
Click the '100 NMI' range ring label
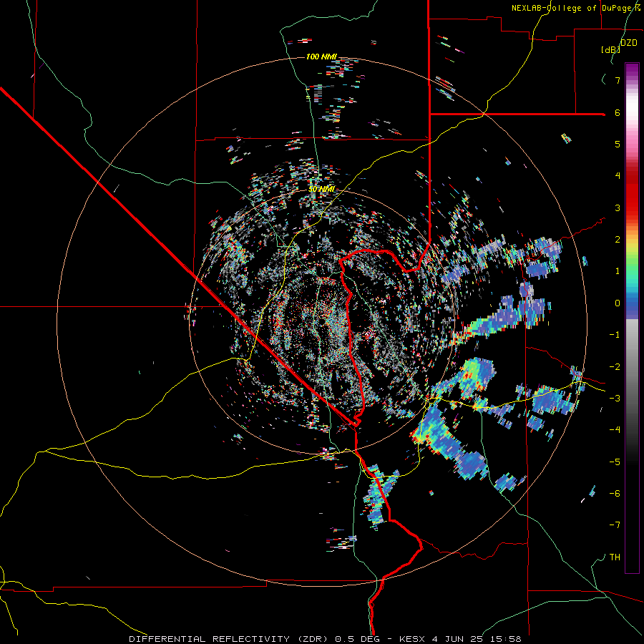pyautogui.click(x=321, y=57)
